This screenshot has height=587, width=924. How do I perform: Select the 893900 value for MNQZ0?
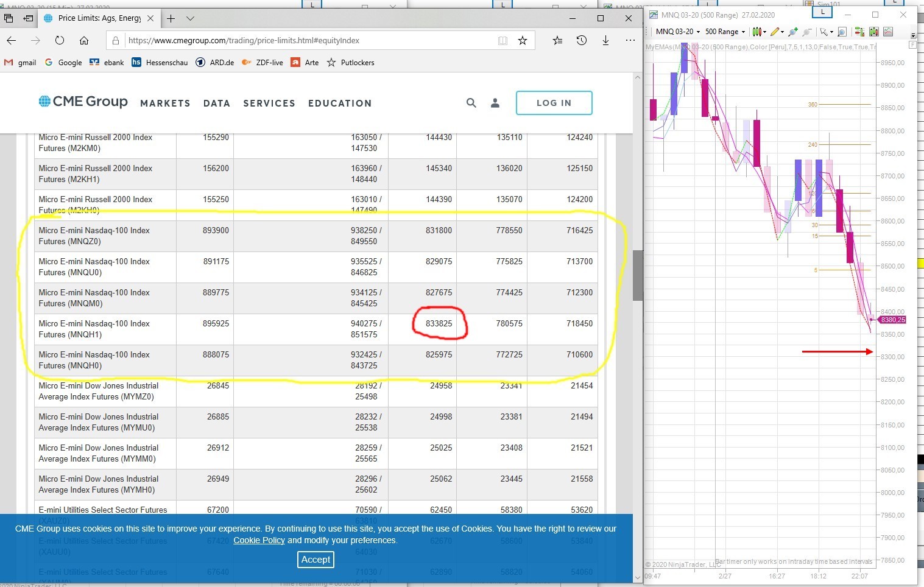pyautogui.click(x=216, y=230)
